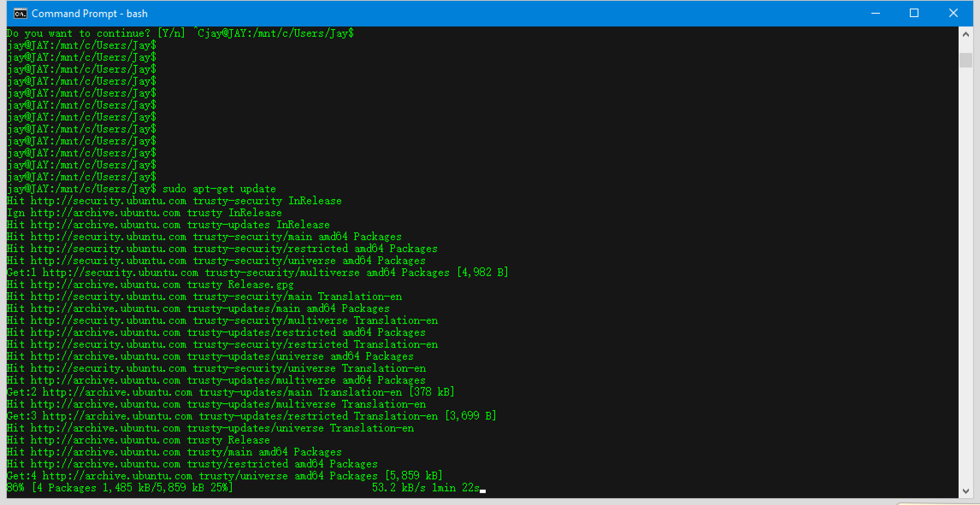Click the "Command Prompt - bash" title text
Image resolution: width=980 pixels, height=505 pixels.
[89, 14]
